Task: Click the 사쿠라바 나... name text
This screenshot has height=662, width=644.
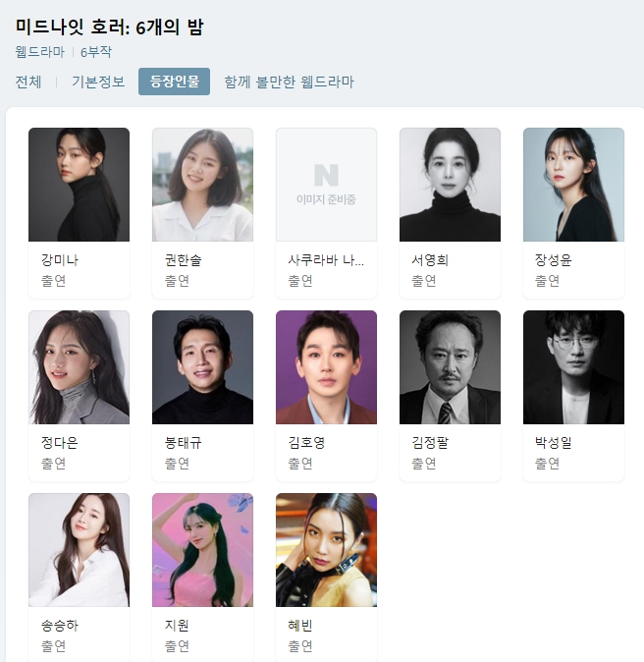Action: click(326, 259)
